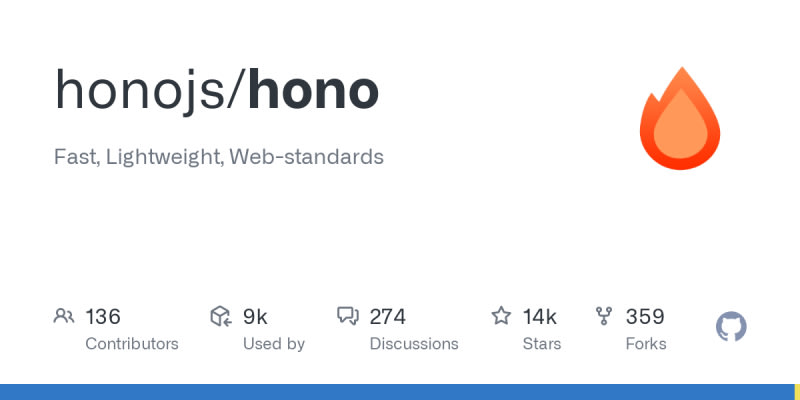Viewport: 800px width, 400px height.
Task: Click the "honojs" owner name
Action: [144, 92]
